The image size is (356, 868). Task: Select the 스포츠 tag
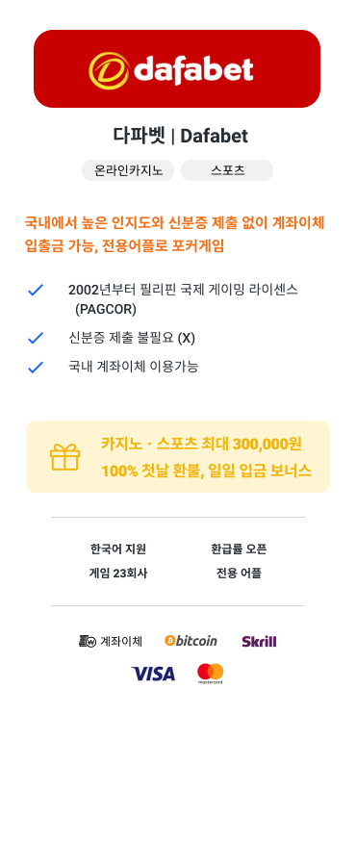click(227, 170)
